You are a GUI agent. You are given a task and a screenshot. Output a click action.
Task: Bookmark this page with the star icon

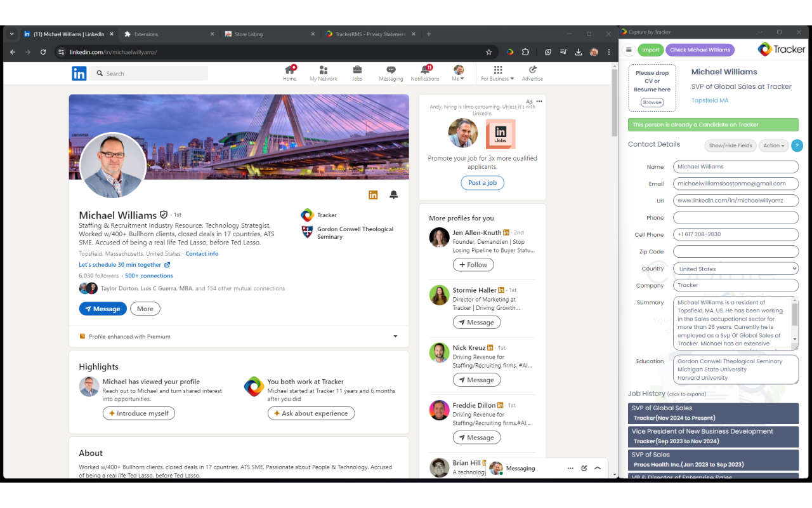point(488,52)
